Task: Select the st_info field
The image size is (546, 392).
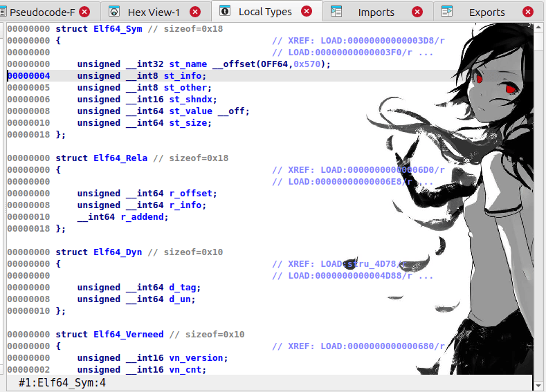Action: [183, 76]
